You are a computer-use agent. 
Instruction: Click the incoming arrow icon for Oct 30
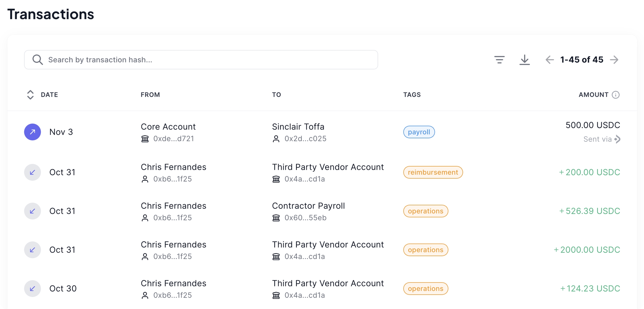(32, 288)
